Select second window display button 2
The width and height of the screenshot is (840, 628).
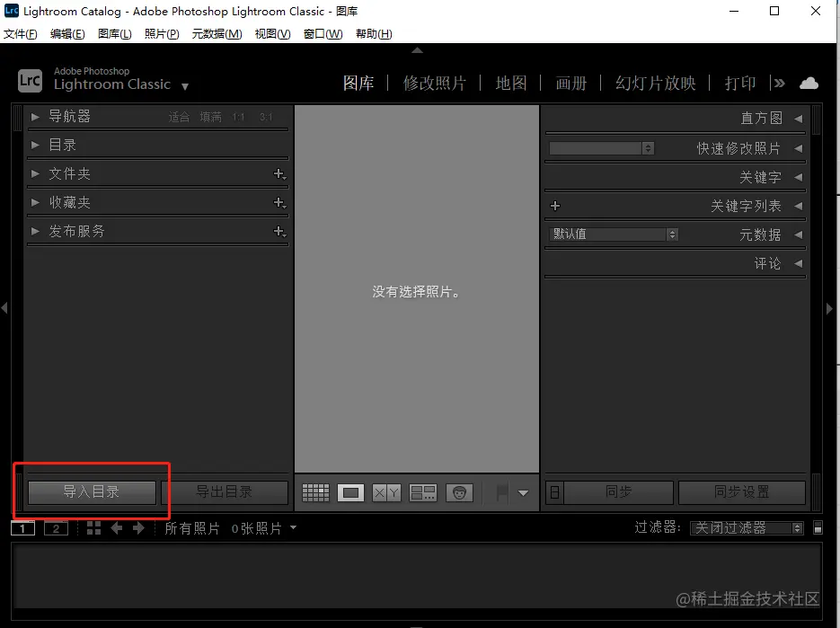point(56,528)
